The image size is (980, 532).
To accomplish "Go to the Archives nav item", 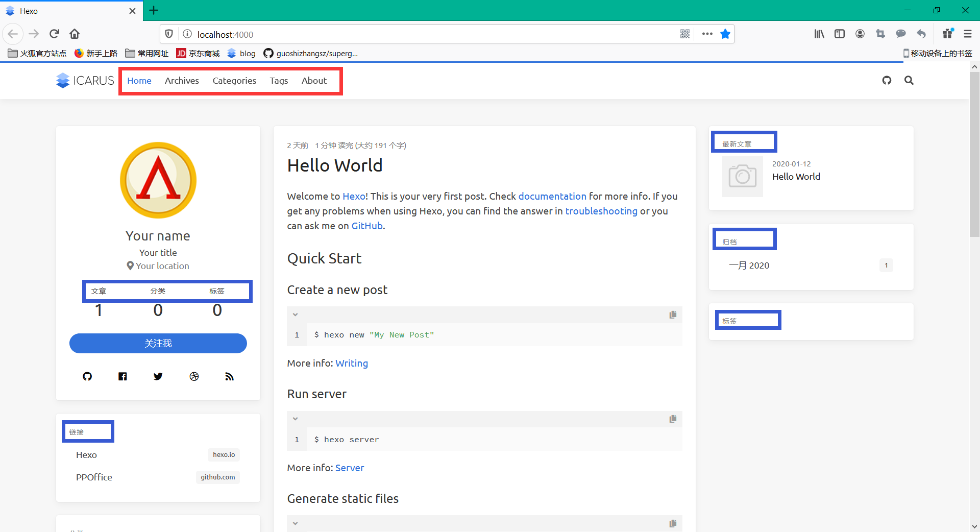I will pyautogui.click(x=182, y=81).
